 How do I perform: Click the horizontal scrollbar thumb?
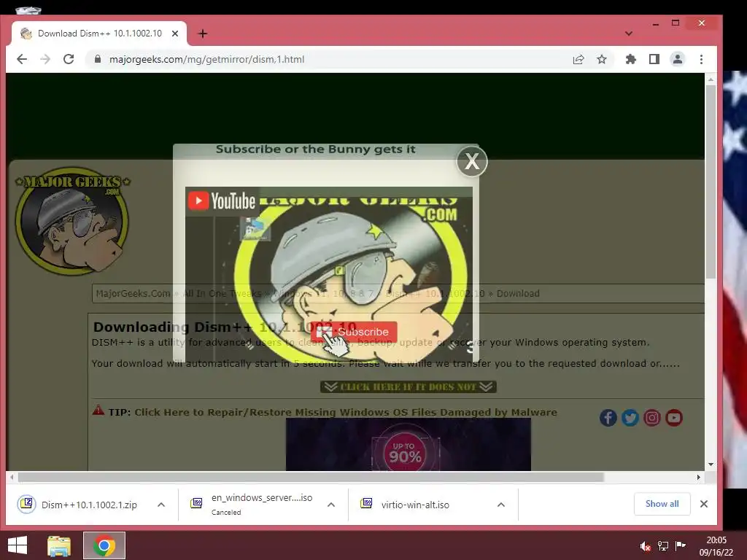(x=311, y=477)
